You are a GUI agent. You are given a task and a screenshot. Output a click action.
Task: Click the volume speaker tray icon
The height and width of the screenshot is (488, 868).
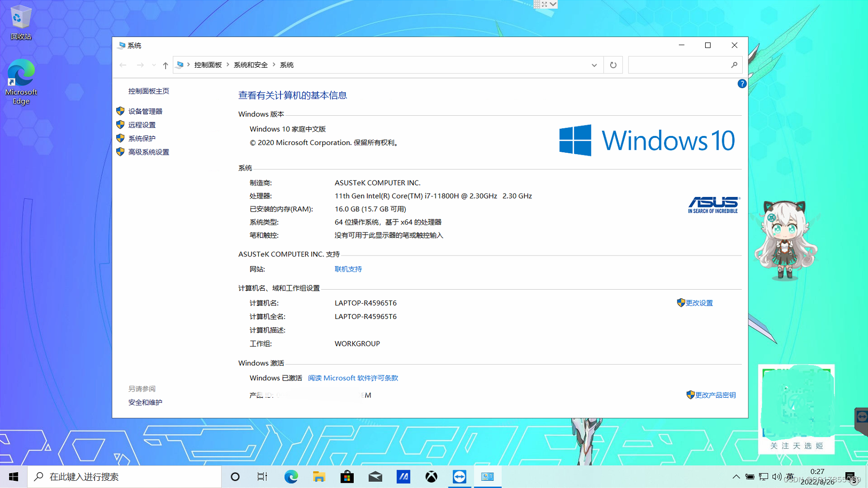point(777,476)
